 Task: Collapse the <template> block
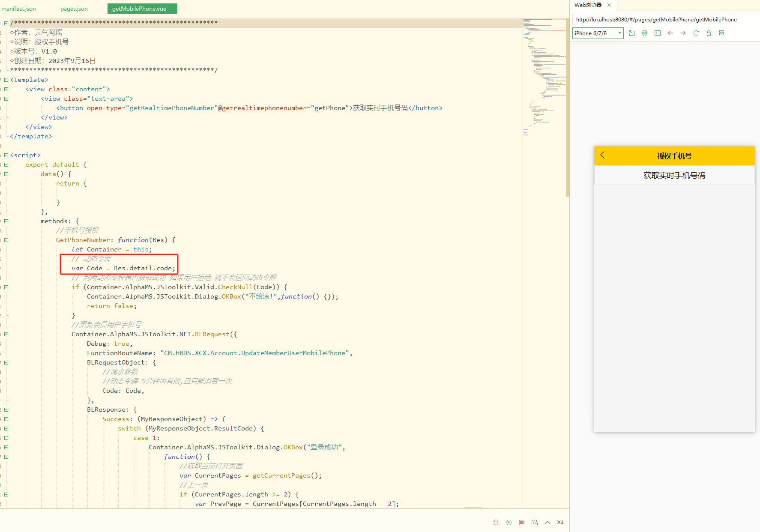coord(6,80)
